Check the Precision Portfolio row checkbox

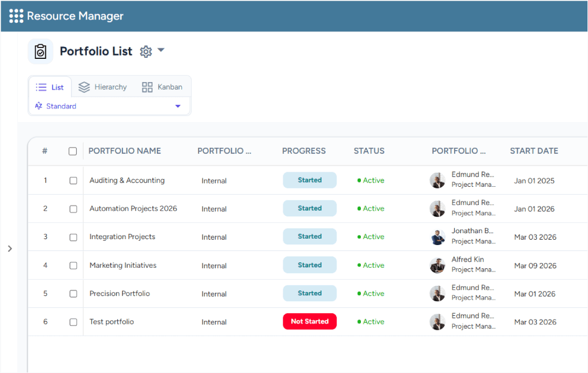[73, 294]
